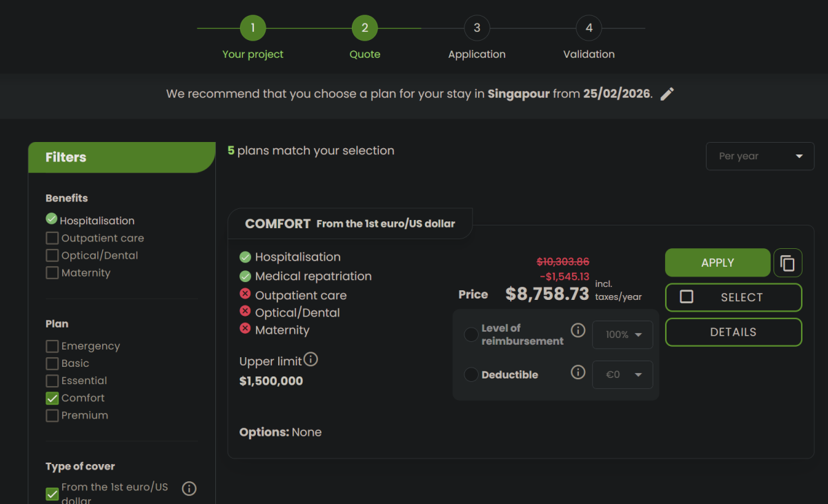The width and height of the screenshot is (828, 504).
Task: Click info icon beside From the 1st euro/US dollar
Action: (x=189, y=489)
